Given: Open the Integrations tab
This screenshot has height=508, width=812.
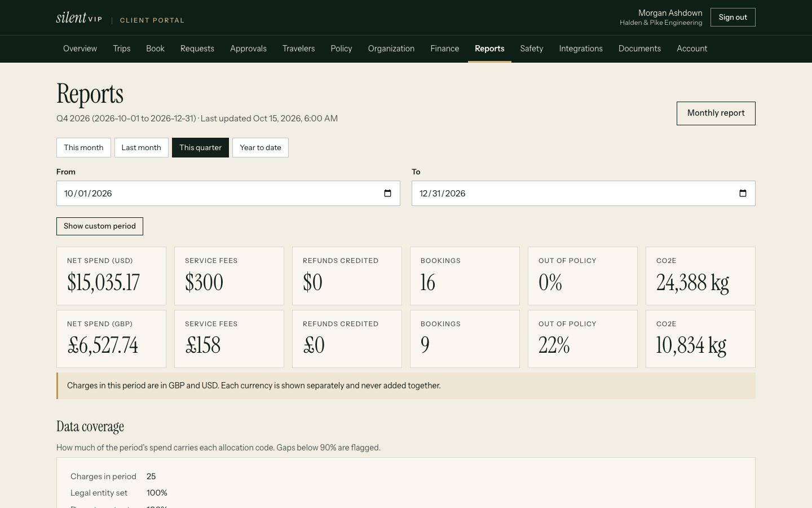Looking at the screenshot, I should click(581, 49).
